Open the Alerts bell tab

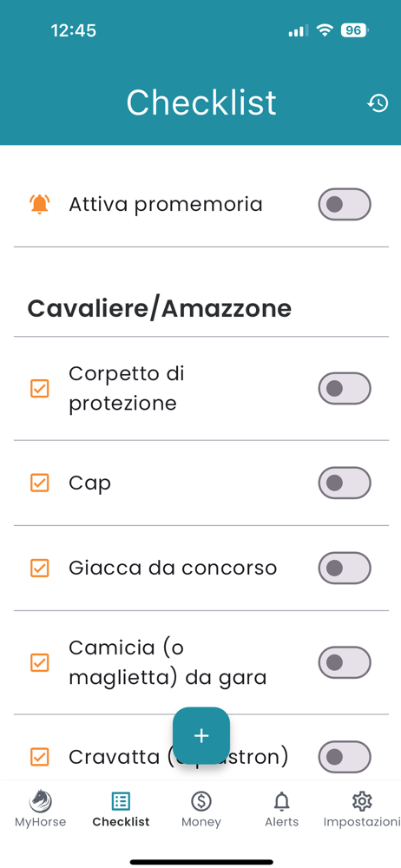[x=281, y=800]
